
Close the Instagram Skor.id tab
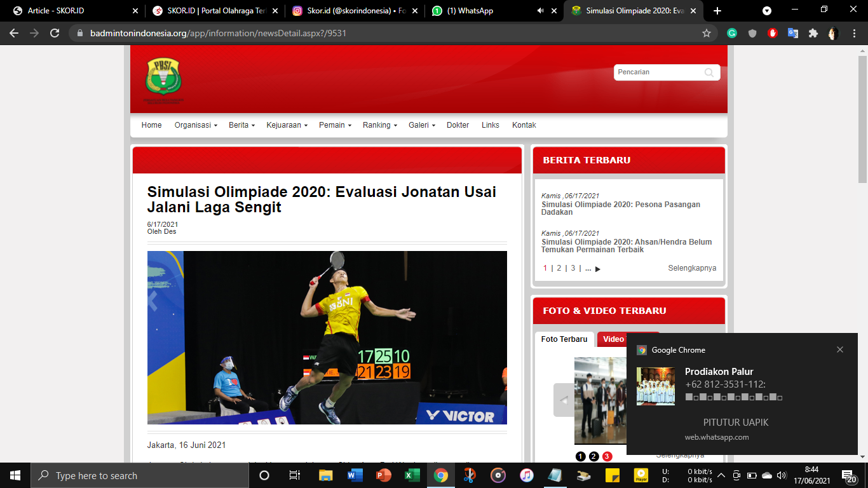pos(414,11)
